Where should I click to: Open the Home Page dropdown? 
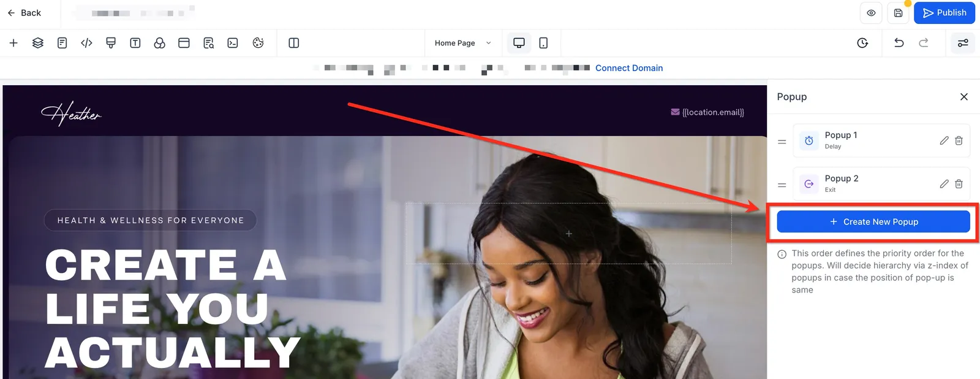pos(463,43)
